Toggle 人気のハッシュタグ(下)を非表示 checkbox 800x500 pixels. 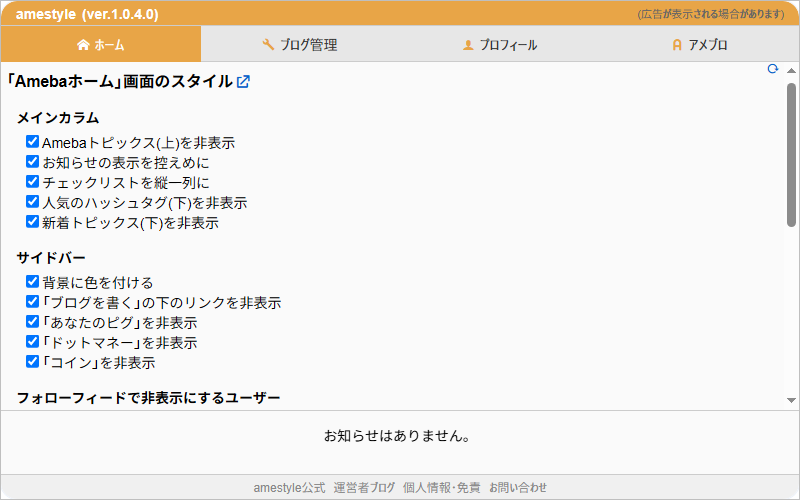coord(32,202)
